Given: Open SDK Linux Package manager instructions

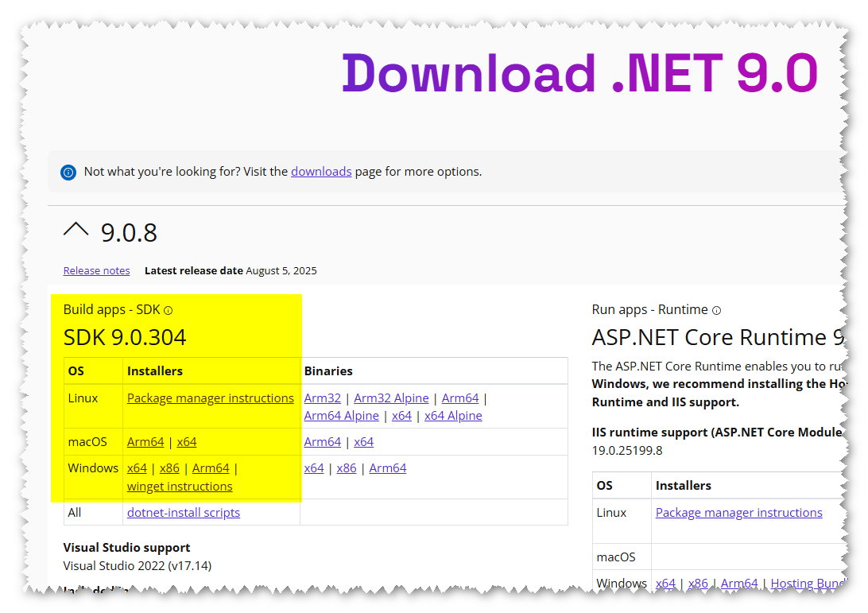Looking at the screenshot, I should tap(211, 398).
